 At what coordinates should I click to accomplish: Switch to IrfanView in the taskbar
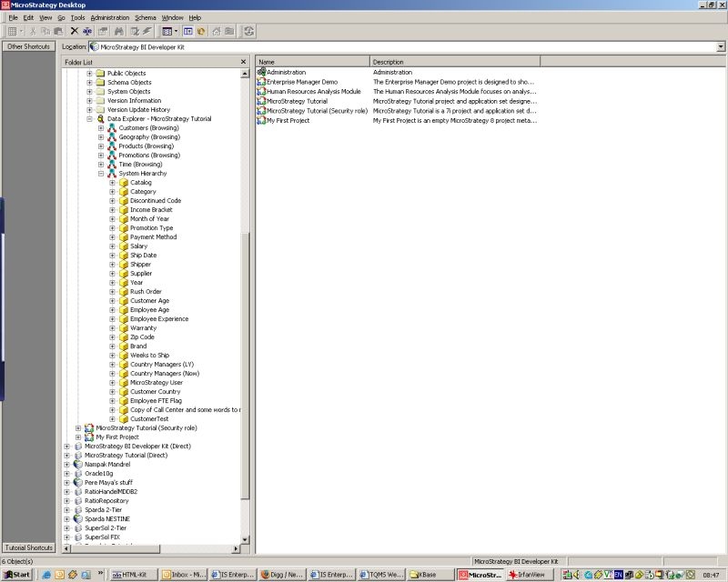tap(528, 575)
